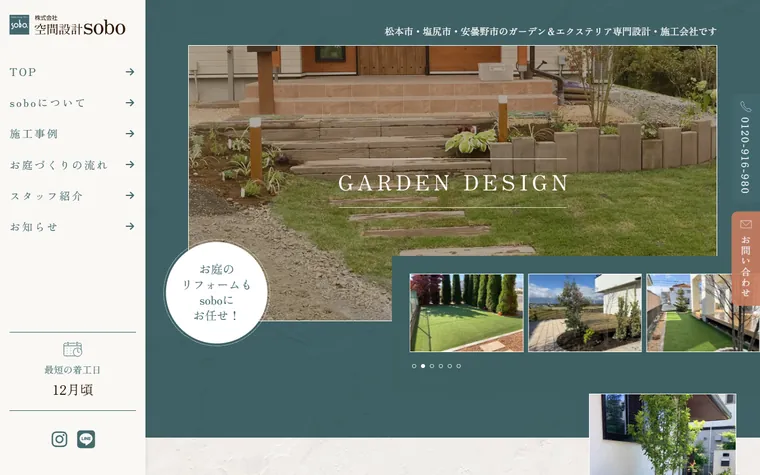Open the LINE icon link
The image size is (760, 475).
(86, 439)
